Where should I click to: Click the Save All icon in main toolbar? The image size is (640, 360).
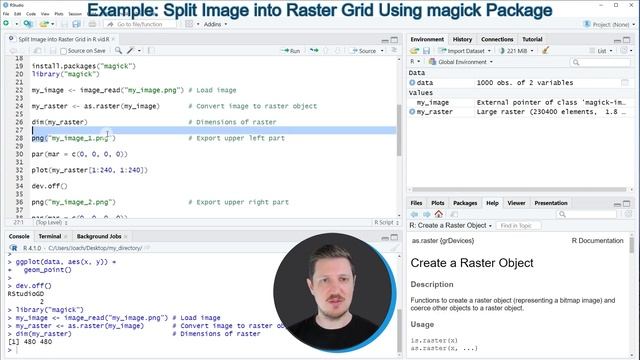tap(76, 24)
